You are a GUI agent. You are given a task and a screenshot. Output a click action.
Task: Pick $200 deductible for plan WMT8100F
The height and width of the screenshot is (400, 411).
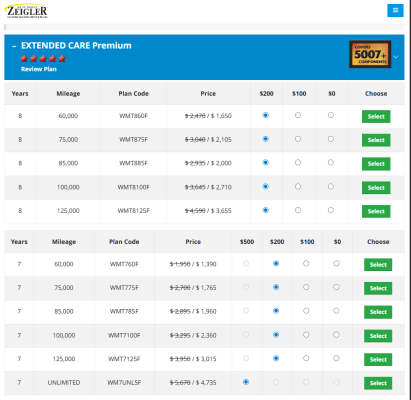click(266, 186)
